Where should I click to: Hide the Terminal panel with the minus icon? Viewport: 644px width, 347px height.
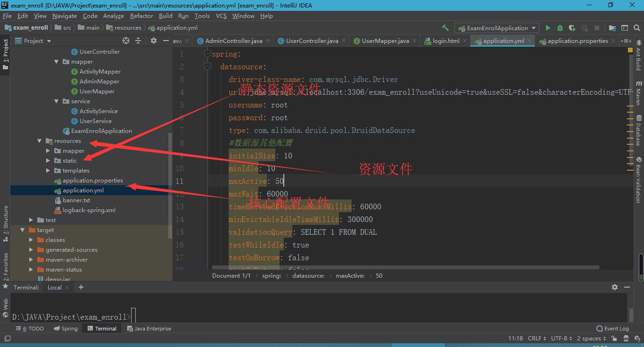click(x=627, y=287)
